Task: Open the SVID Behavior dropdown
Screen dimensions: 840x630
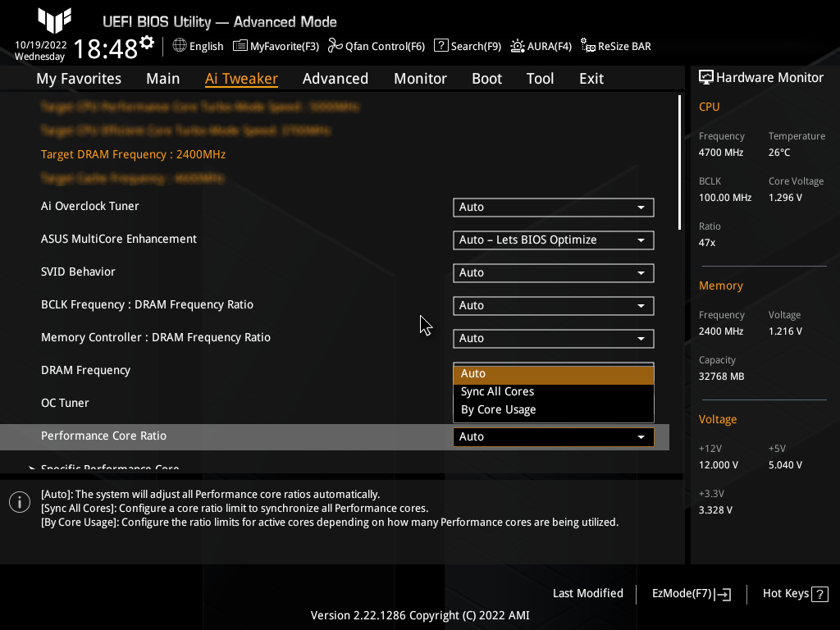Action: 553,272
